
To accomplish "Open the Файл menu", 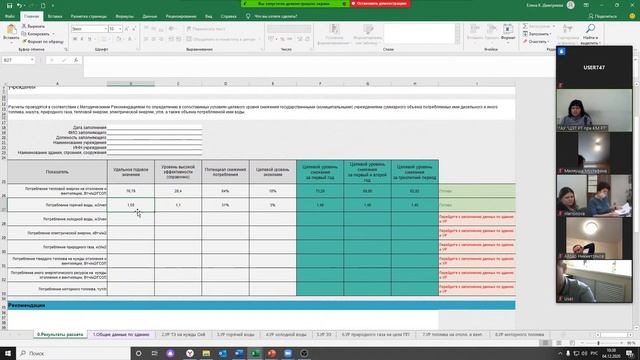I will pos(9,16).
